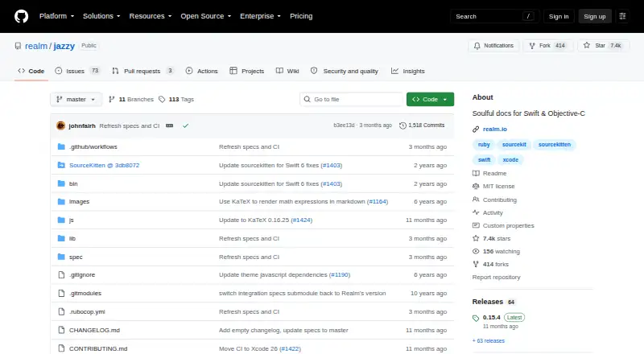This screenshot has height=354, width=644.
Task: Open the realm owner link
Action: [x=36, y=46]
